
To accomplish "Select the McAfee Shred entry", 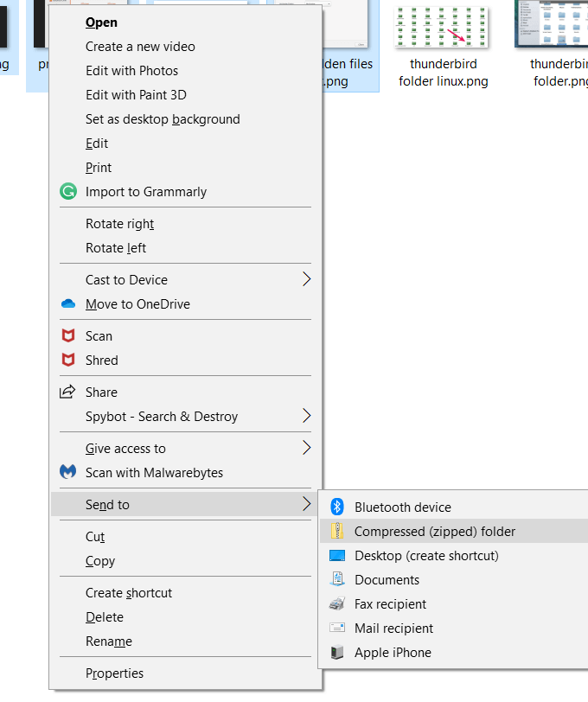I will coord(185,361).
